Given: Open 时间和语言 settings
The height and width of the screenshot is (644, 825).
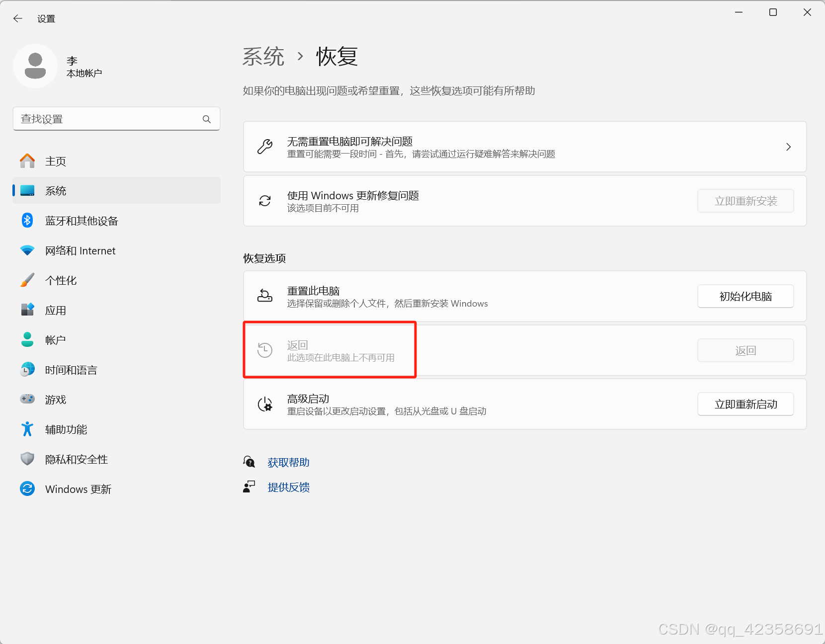Looking at the screenshot, I should [x=116, y=370].
